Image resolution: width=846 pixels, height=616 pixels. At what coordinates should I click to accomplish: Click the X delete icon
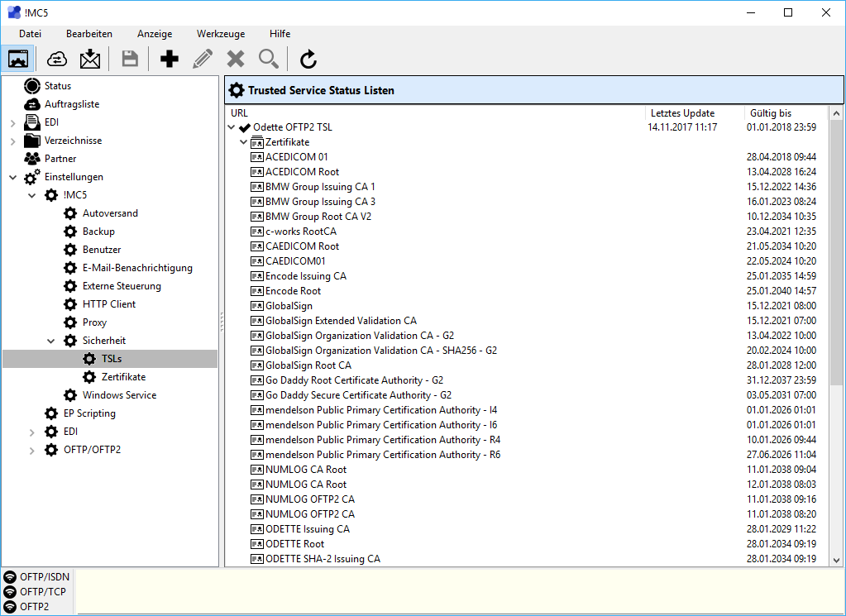235,59
